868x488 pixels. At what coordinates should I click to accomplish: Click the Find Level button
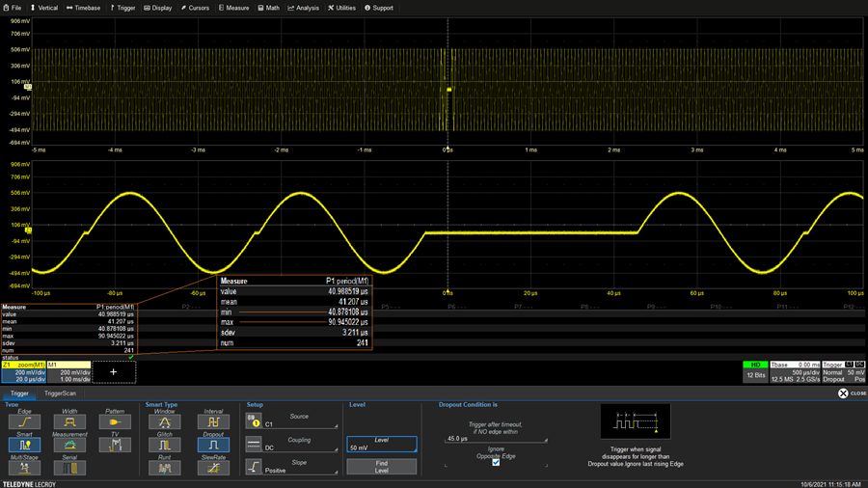point(382,467)
